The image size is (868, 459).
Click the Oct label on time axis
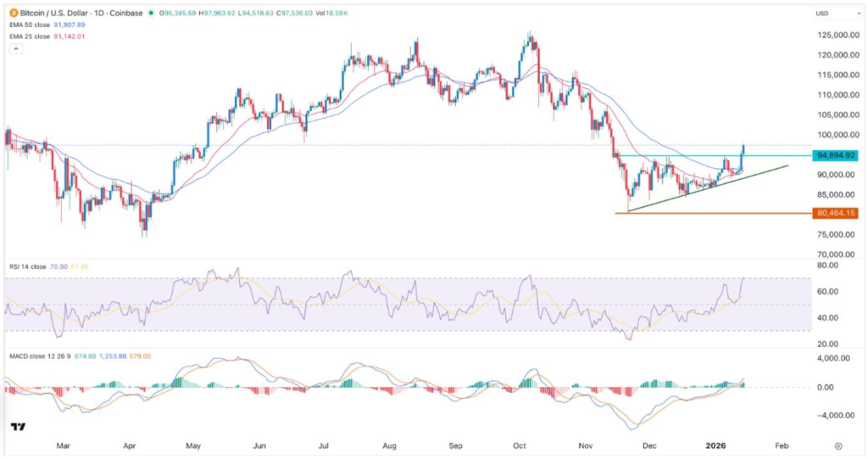pyautogui.click(x=520, y=445)
